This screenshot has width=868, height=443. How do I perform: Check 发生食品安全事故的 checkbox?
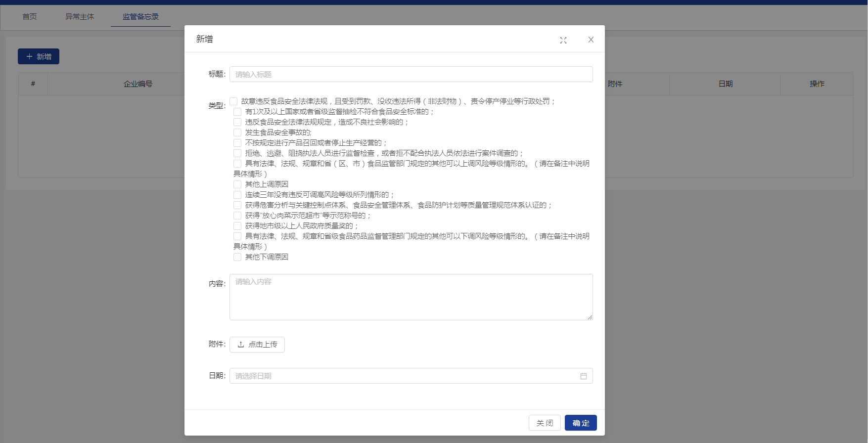pos(237,133)
